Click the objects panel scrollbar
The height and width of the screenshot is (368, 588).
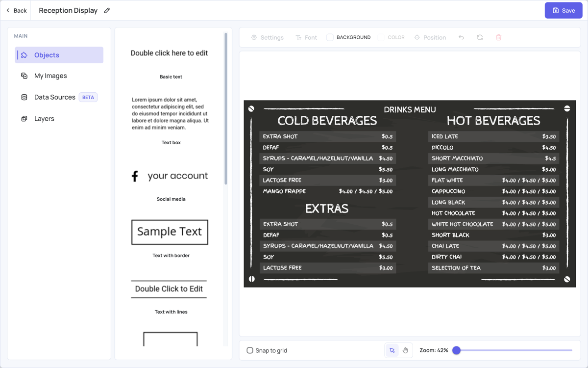[x=226, y=109]
